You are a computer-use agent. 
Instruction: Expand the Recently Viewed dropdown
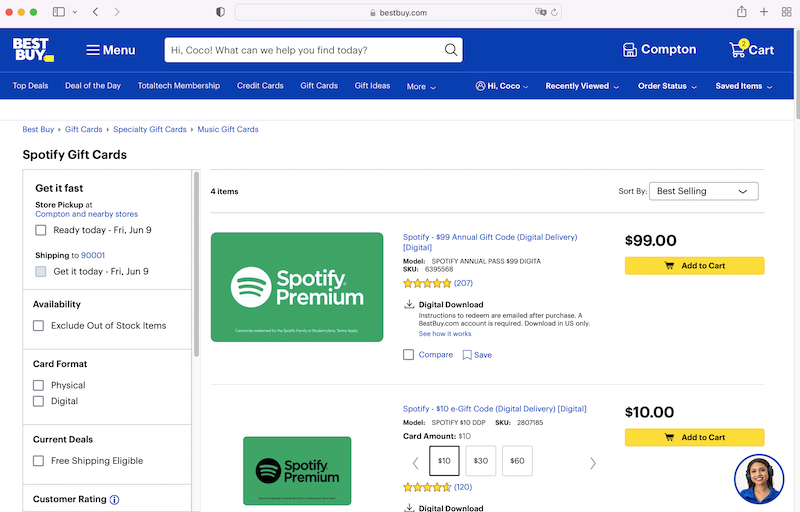582,86
